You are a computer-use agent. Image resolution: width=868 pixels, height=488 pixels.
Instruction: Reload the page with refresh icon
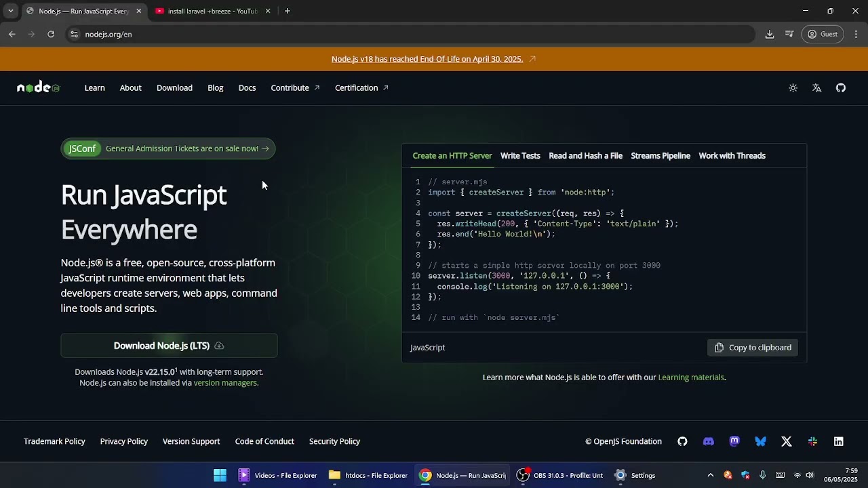click(51, 34)
